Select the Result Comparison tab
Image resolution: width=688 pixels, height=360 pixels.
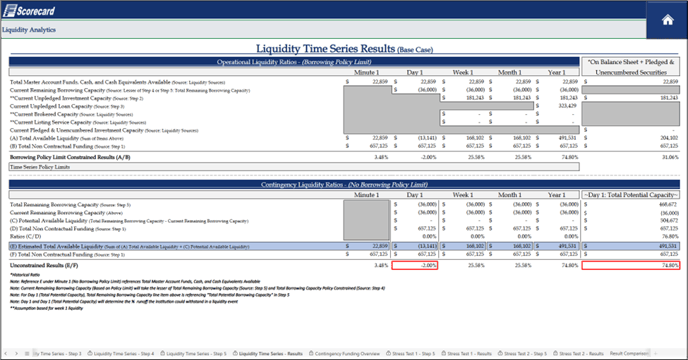629,353
